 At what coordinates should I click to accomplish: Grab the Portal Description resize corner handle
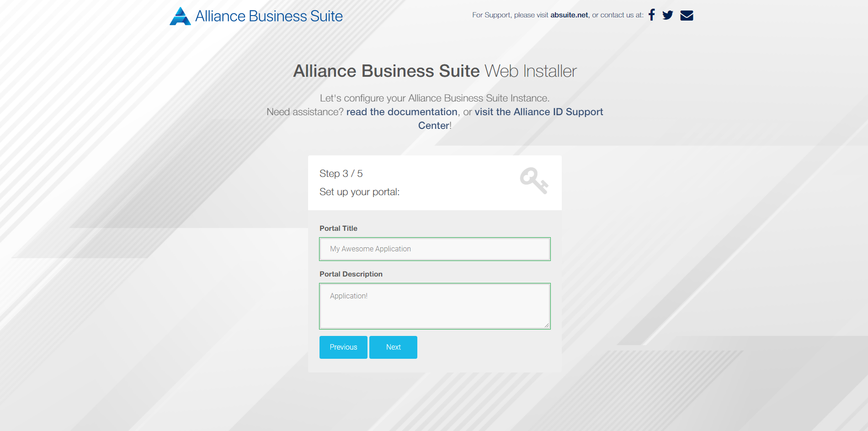click(547, 325)
